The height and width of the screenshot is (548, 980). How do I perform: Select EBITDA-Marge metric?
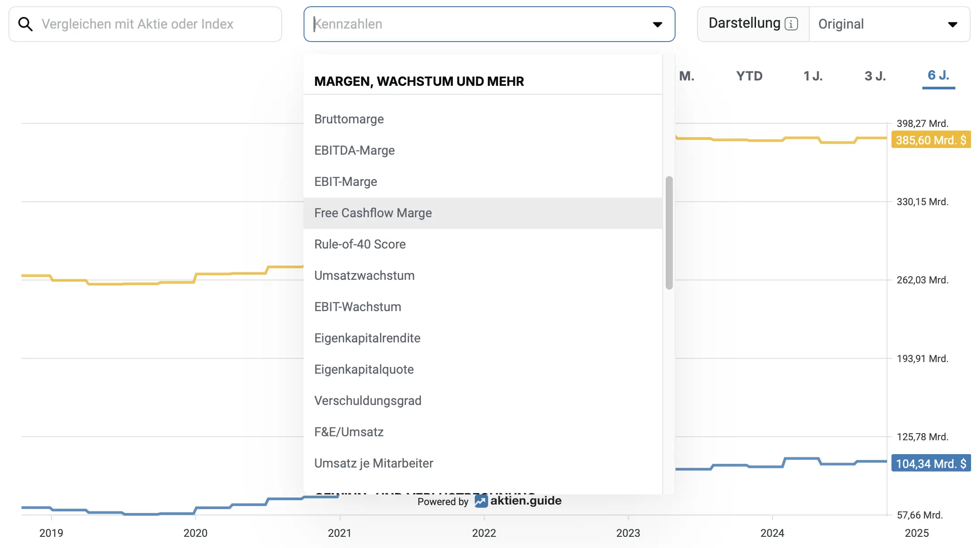(x=483, y=151)
